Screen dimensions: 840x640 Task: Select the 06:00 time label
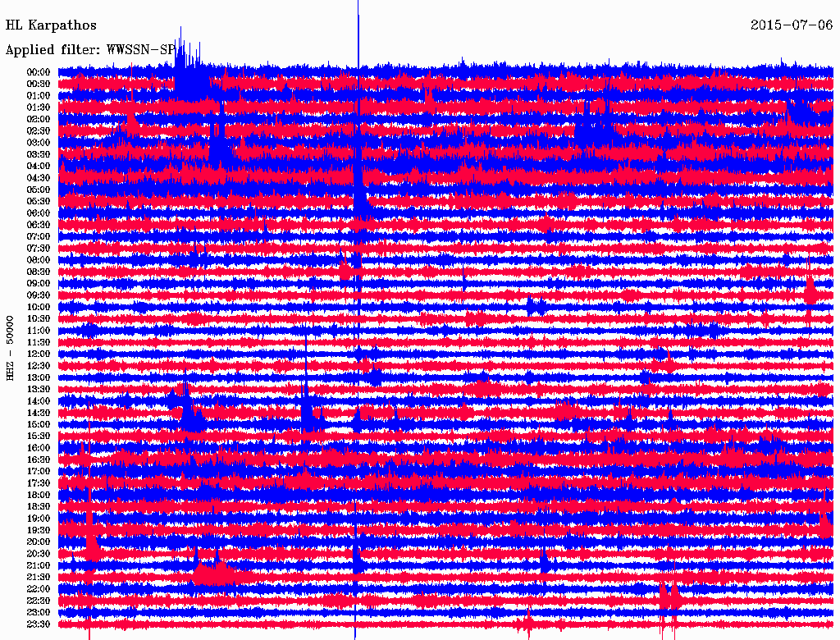click(39, 213)
